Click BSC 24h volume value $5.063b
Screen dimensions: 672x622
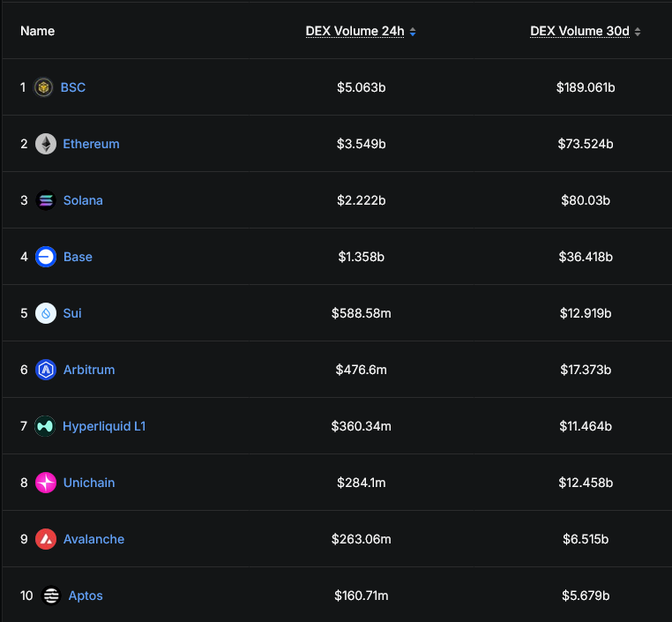point(362,87)
